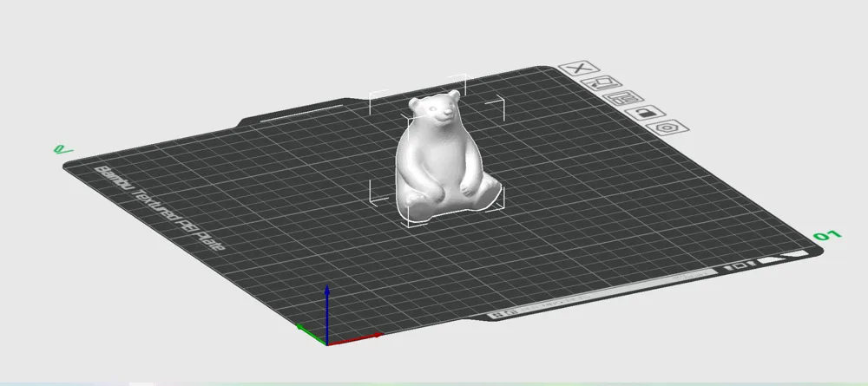Arrange objects on the selected plate
This screenshot has width=868, height=386.
pos(622,98)
